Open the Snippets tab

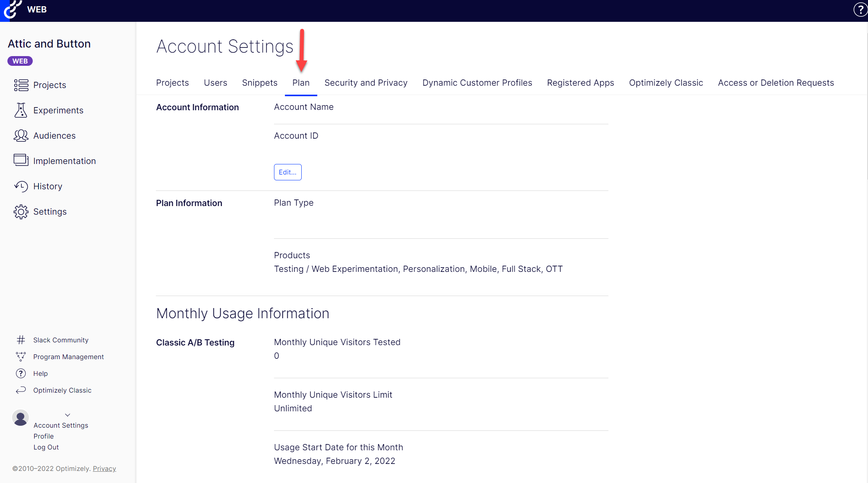[260, 83]
